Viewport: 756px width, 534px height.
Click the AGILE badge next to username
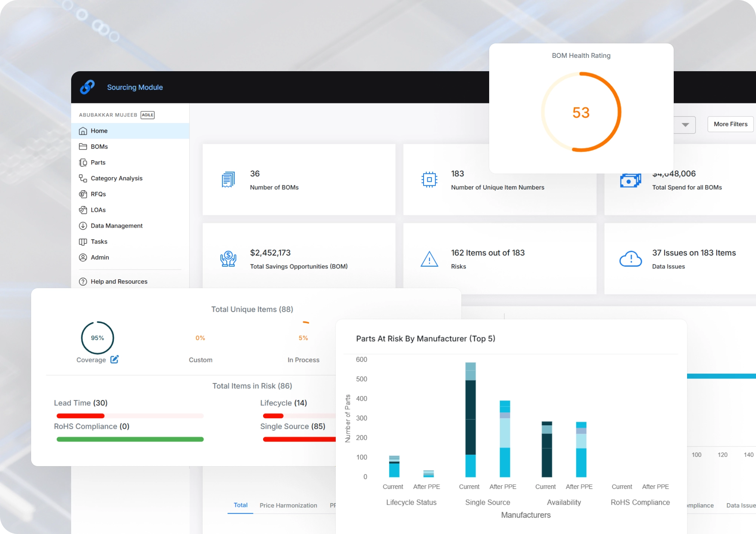(147, 115)
